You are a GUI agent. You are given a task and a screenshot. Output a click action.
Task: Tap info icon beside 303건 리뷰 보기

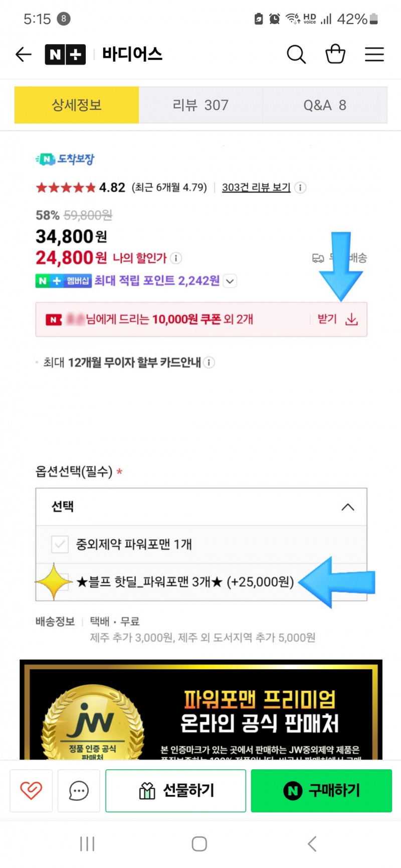[x=300, y=188]
